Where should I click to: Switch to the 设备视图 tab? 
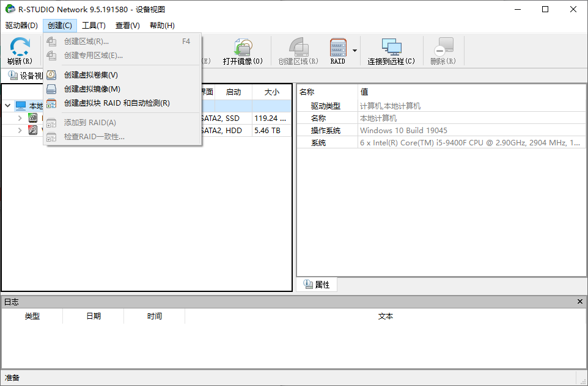tap(24, 75)
